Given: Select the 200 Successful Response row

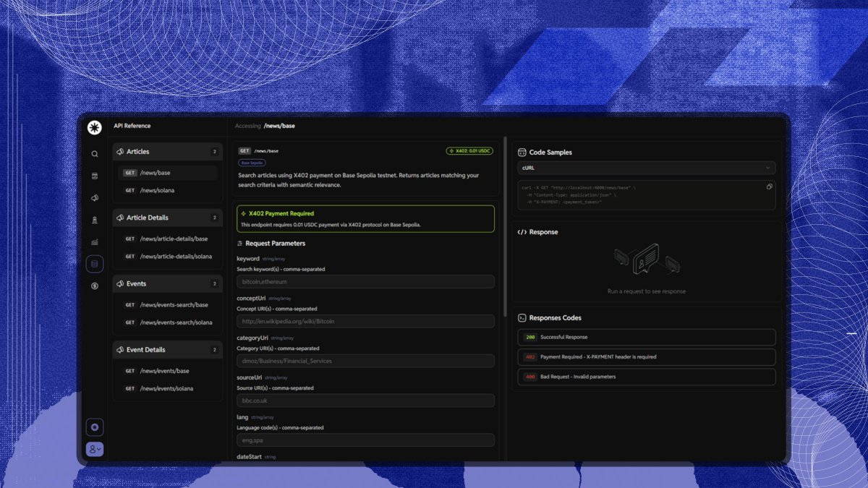Looking at the screenshot, I should pos(647,337).
